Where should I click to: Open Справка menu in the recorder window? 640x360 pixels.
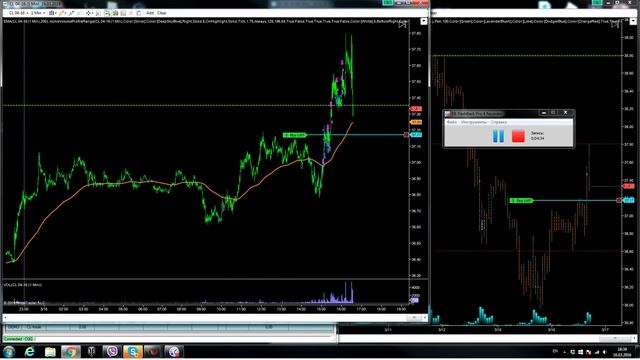pyautogui.click(x=499, y=122)
